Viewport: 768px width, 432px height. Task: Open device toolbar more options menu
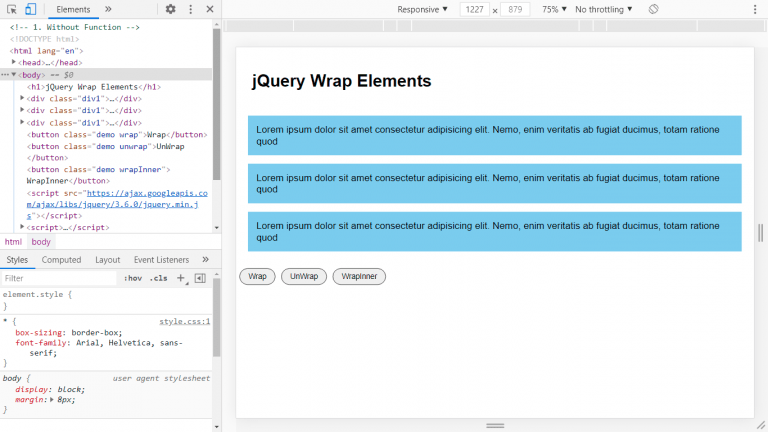755,9
